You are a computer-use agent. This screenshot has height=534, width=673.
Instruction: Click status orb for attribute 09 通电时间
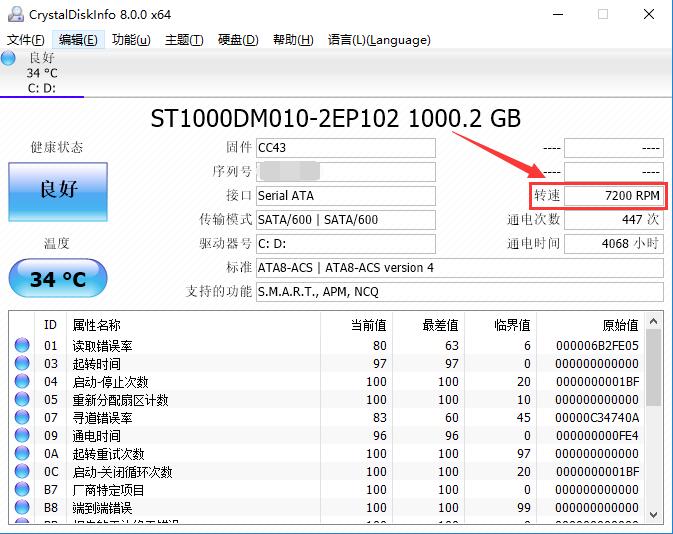[x=22, y=435]
